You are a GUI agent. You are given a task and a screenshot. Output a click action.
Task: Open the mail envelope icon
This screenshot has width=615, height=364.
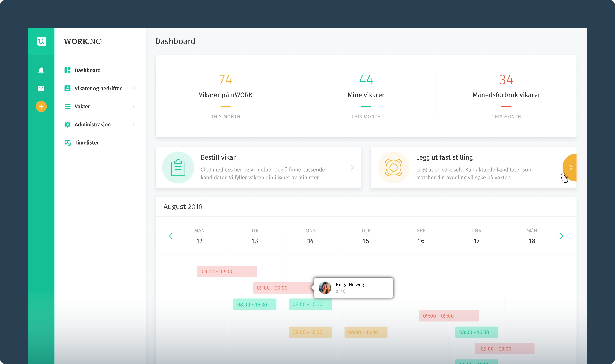[41, 88]
